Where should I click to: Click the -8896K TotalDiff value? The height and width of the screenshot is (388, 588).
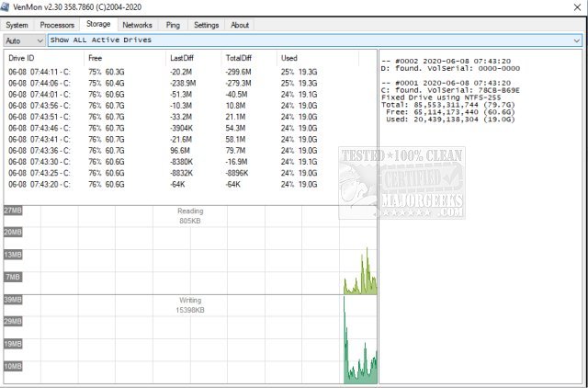[237, 174]
